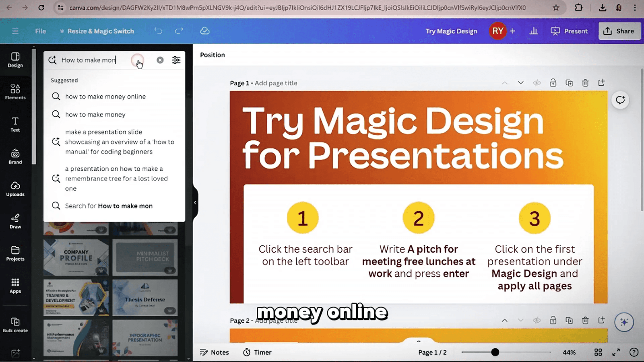Open Magic assistant sparkle button
The image size is (644, 362).
click(624, 322)
